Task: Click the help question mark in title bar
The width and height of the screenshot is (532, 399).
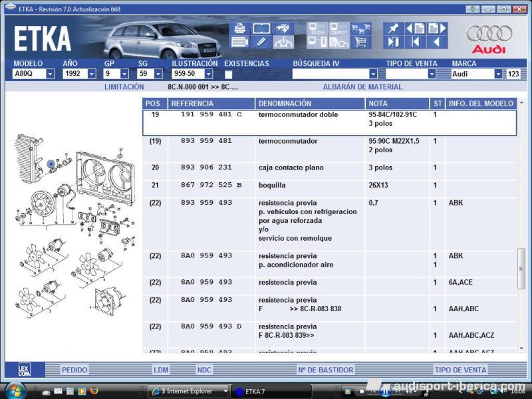Action: 472,9
